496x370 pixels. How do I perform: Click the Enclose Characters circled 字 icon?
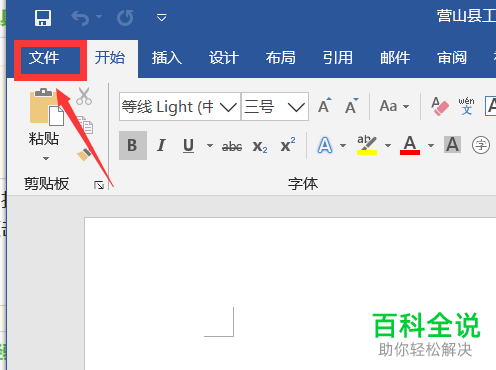coord(481,145)
